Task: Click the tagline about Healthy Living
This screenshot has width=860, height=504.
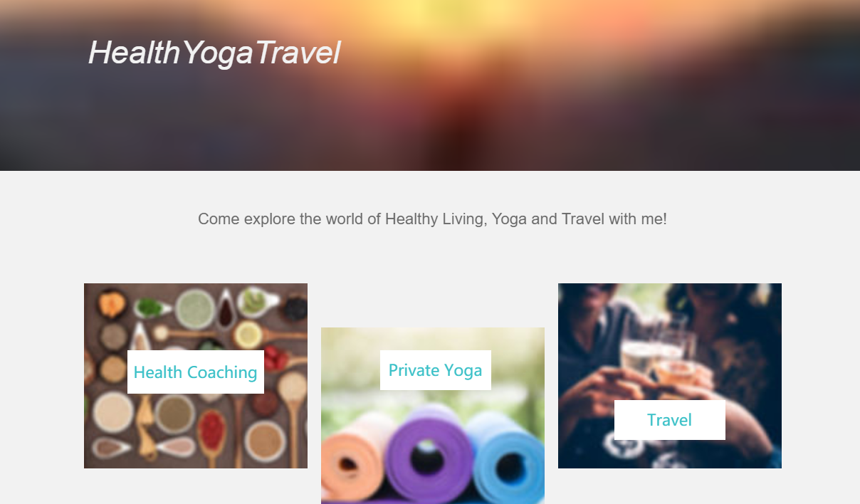Action: tap(433, 219)
